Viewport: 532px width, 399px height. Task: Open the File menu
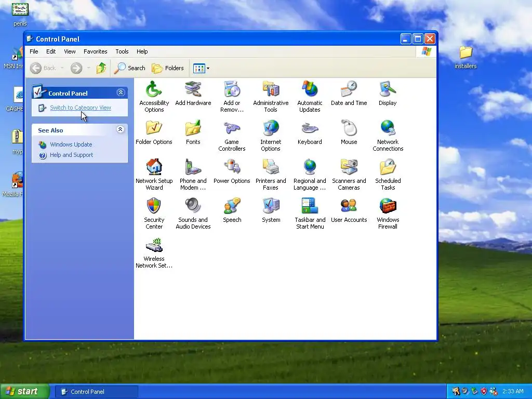(x=34, y=51)
